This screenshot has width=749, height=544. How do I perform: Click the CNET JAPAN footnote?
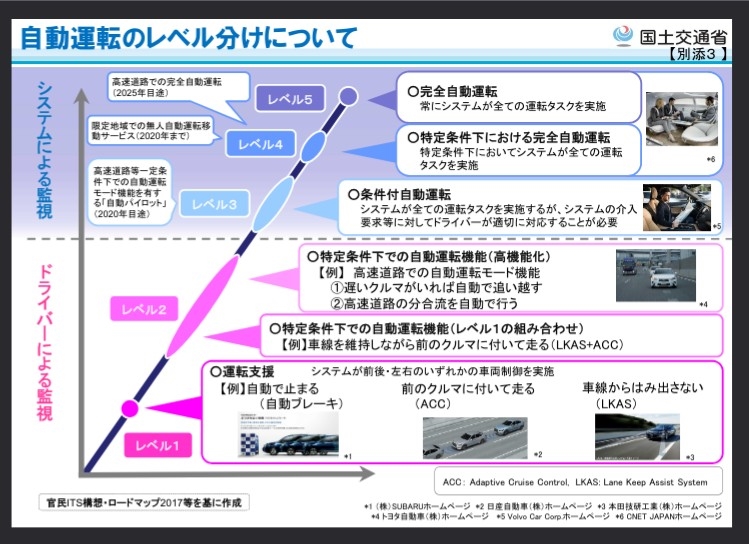coord(669,516)
